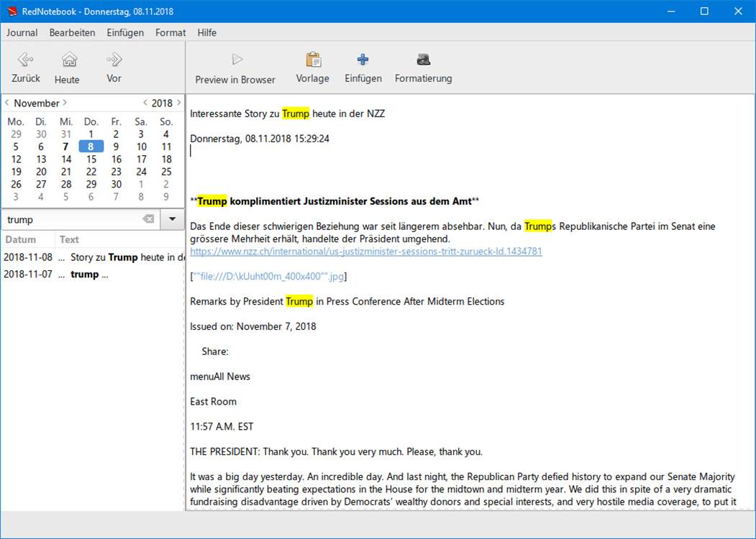The height and width of the screenshot is (539, 756).
Task: Select November 15 in the calendar
Action: pos(91,159)
